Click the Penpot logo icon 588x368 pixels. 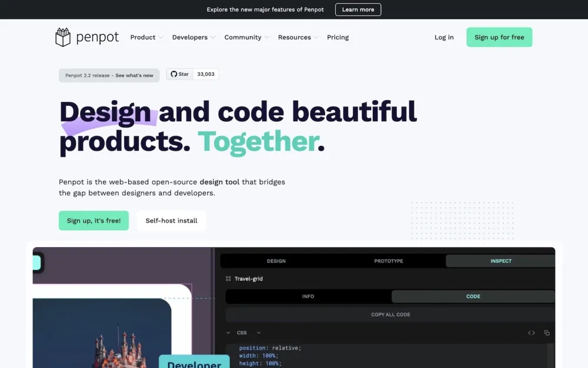(63, 37)
